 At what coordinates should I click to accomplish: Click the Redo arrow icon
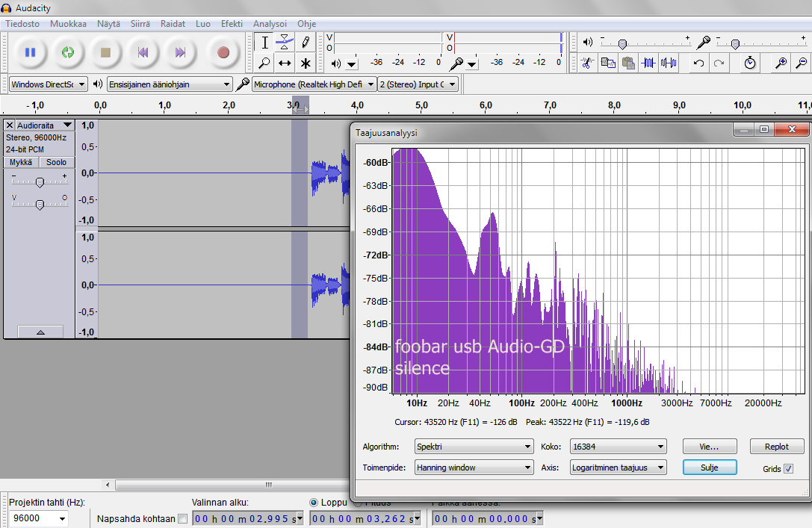(719, 63)
